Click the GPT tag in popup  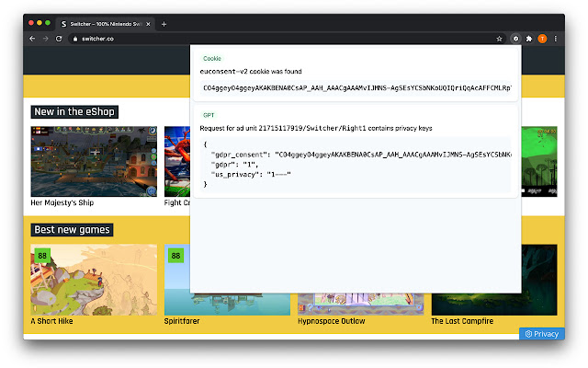pyautogui.click(x=209, y=115)
